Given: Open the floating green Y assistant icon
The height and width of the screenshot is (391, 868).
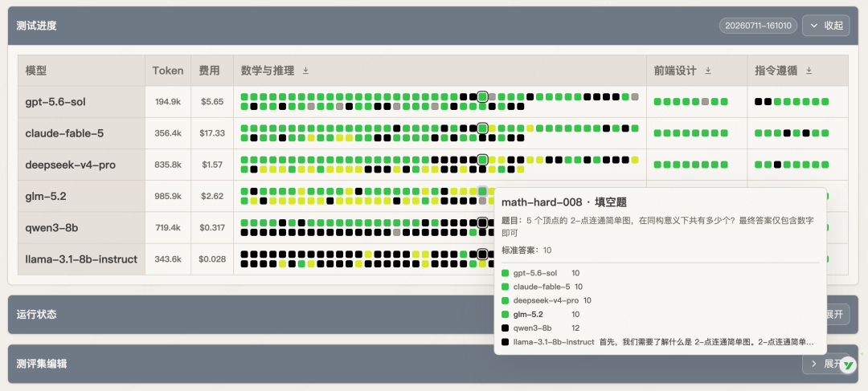Looking at the screenshot, I should [848, 365].
